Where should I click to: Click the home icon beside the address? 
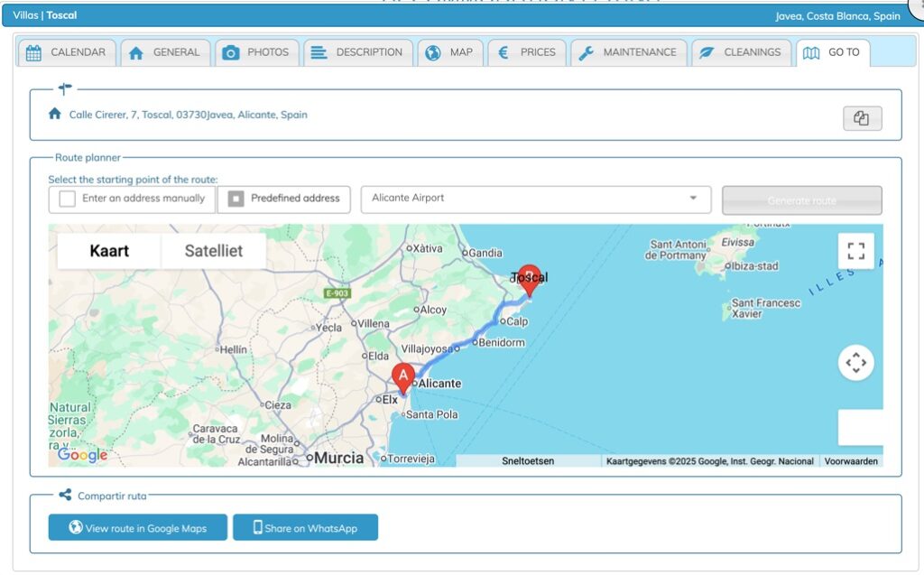coord(55,115)
